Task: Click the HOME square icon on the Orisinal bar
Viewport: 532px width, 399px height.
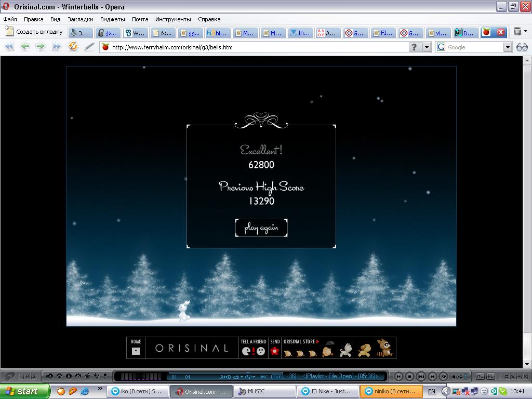Action: [136, 351]
